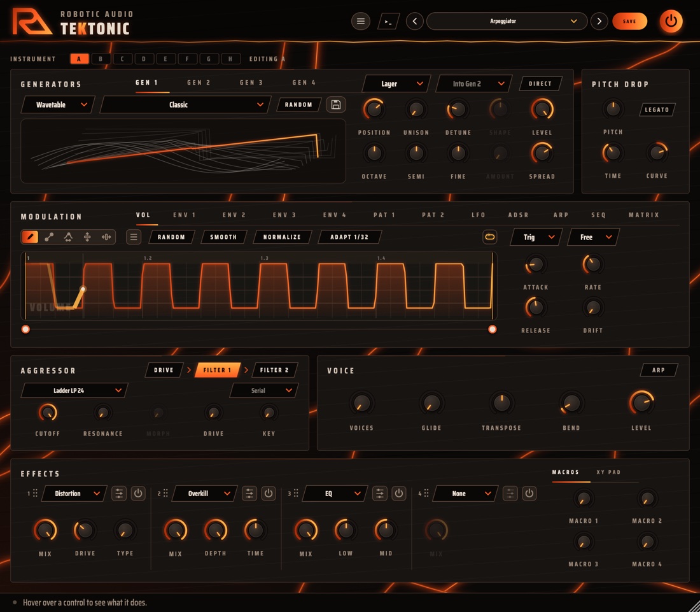Viewport: 700px width, 612px height.
Task: Go to the previous preset arrow
Action: point(415,21)
